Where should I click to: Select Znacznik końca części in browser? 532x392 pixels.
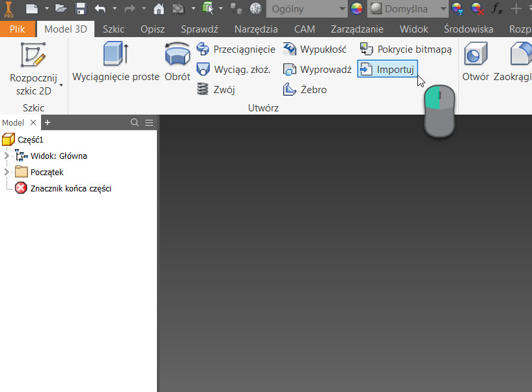tap(70, 188)
